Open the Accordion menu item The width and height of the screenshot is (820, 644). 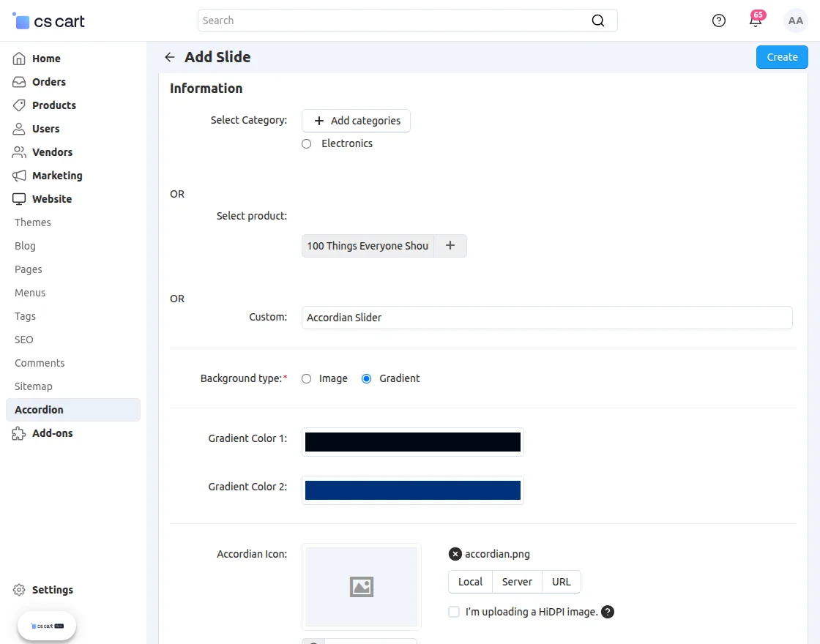coord(39,410)
